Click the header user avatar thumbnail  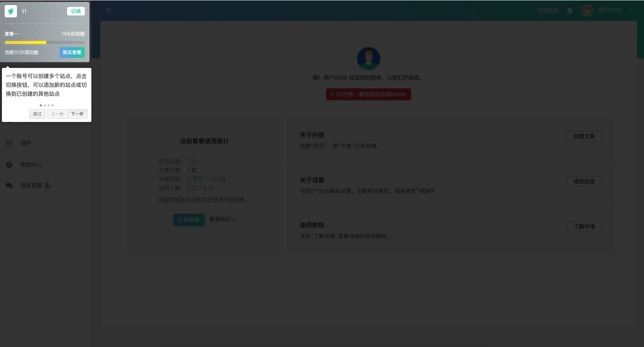click(x=587, y=10)
